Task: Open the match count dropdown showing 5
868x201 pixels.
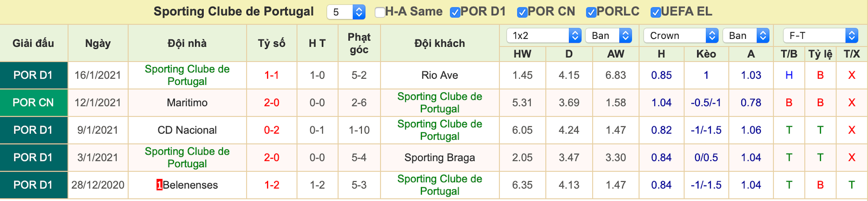Action: coord(346,12)
